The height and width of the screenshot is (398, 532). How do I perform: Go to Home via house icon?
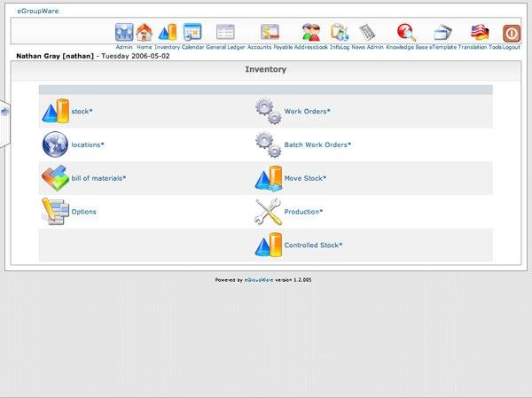coord(145,32)
